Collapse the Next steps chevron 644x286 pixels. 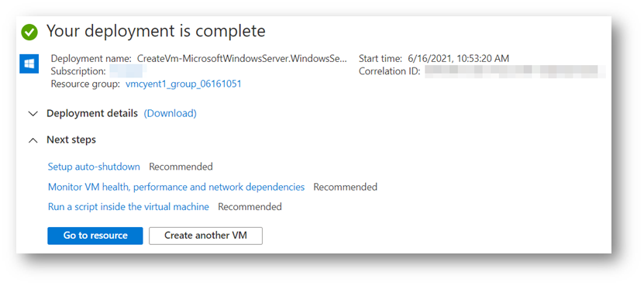tap(33, 140)
